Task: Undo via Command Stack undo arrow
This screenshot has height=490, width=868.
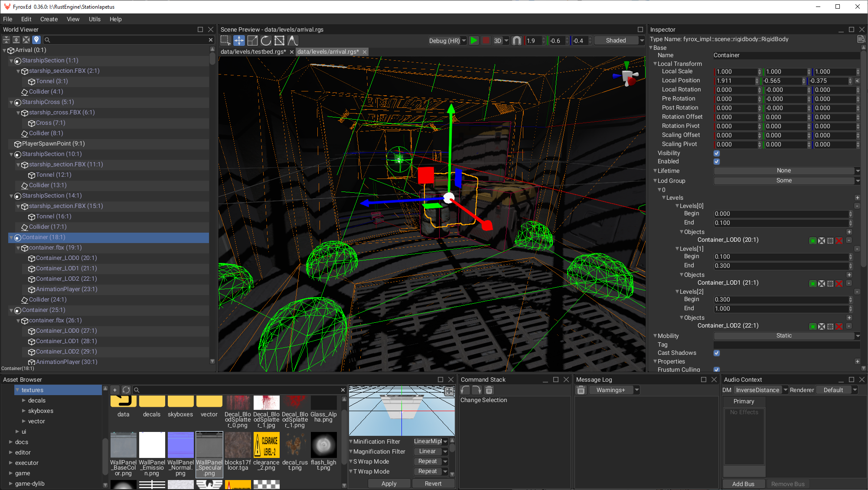Action: 465,390
